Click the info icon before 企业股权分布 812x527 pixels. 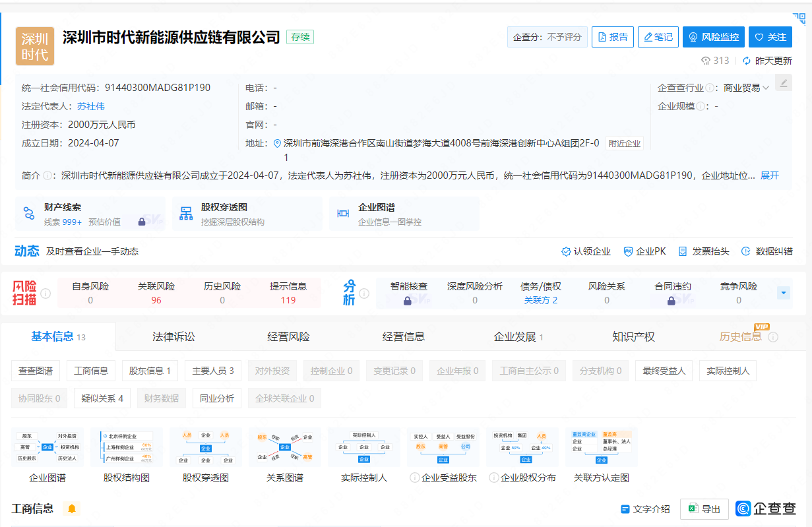[x=493, y=478]
